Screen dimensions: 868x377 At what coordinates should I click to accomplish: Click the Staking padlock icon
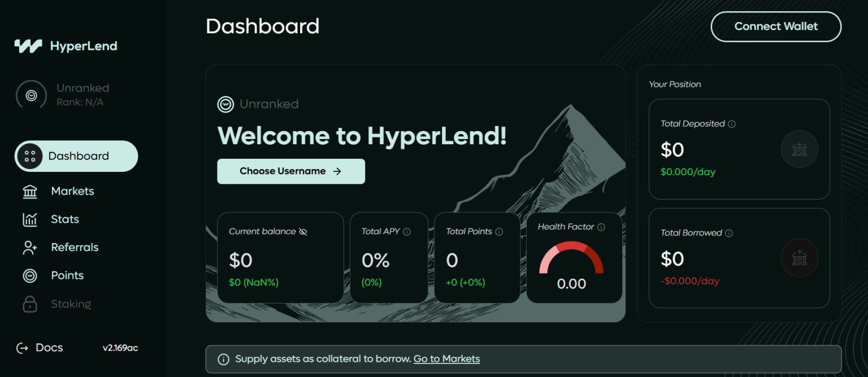coord(29,304)
